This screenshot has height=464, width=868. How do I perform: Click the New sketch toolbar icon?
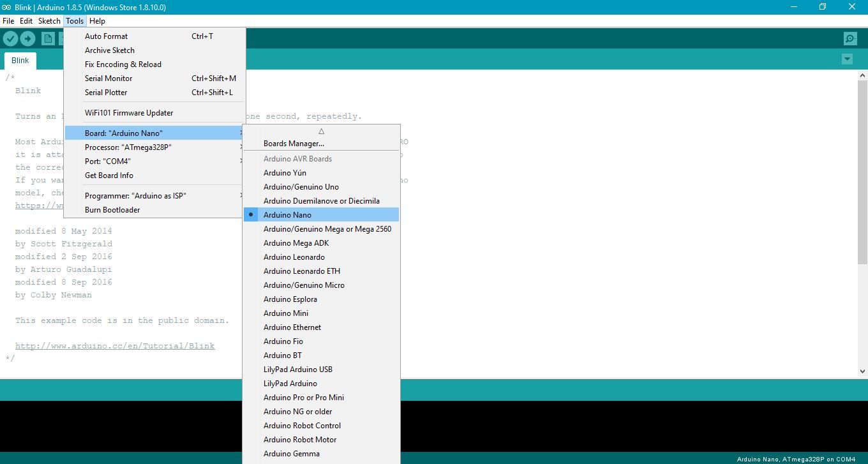[48, 38]
